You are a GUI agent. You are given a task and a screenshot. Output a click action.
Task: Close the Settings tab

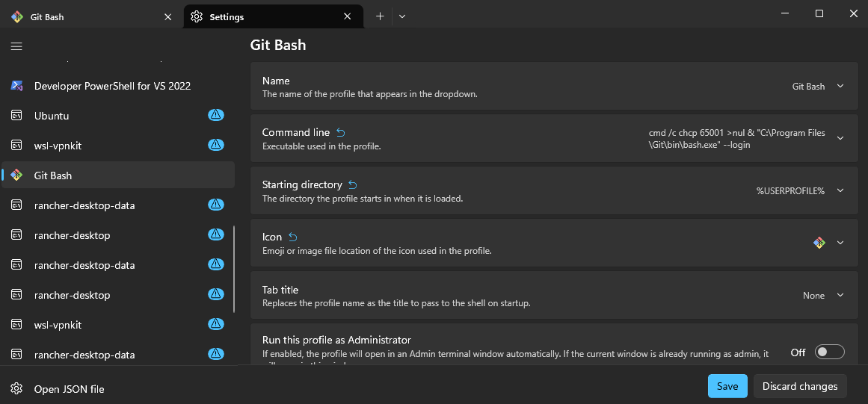pyautogui.click(x=347, y=16)
